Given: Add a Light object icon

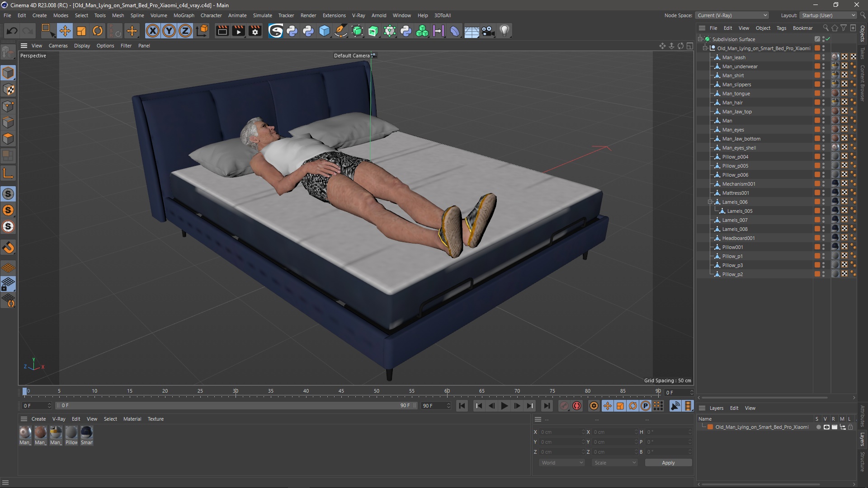Looking at the screenshot, I should coord(505,31).
